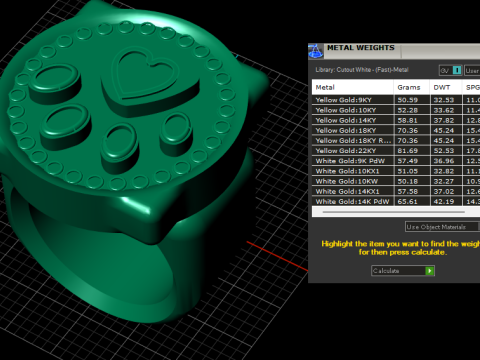Click DWT value 42.19
This screenshot has width=480, height=360.
(444, 201)
